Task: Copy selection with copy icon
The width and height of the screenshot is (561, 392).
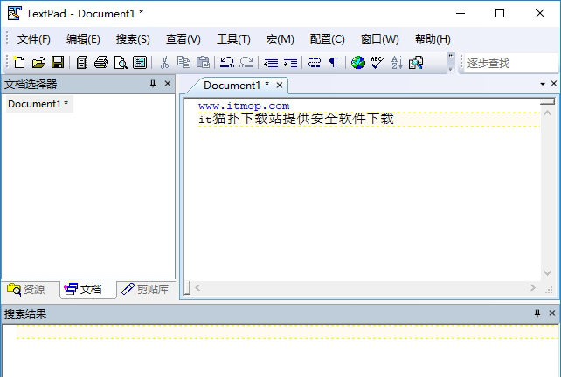Action: coord(184,63)
